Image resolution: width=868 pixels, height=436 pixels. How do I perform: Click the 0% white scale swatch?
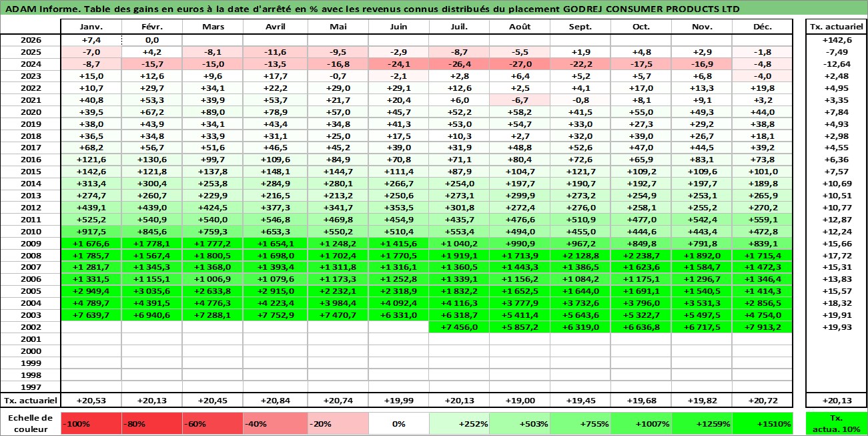point(398,423)
